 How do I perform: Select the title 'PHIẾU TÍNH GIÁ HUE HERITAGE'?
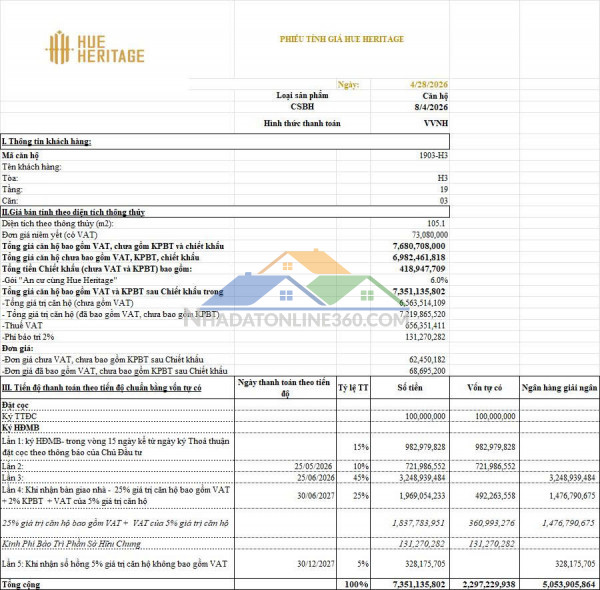pyautogui.click(x=342, y=39)
